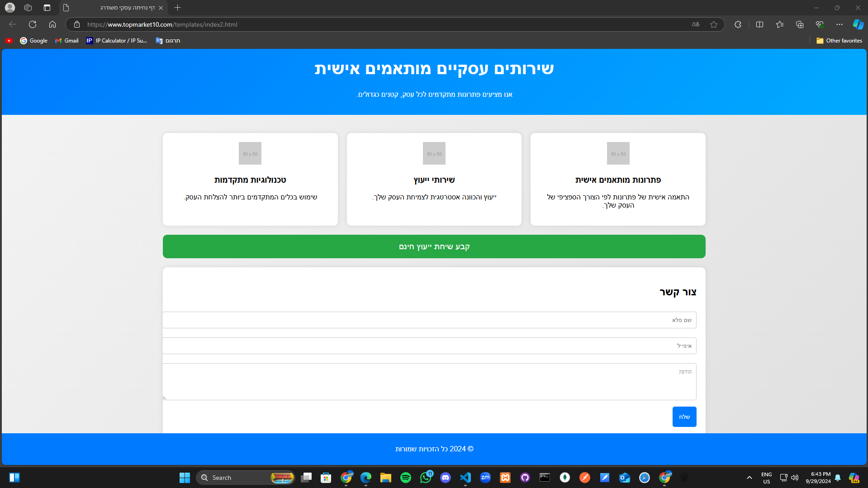Click the green קבע שיחת ייעוץ חינם button
868x488 pixels.
pos(434,246)
